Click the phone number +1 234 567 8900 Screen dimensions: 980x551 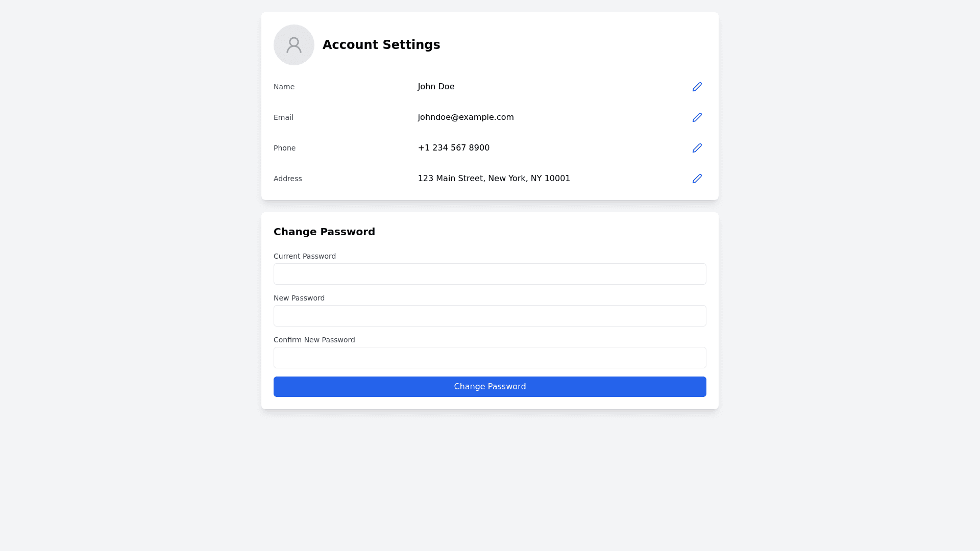[x=453, y=148]
